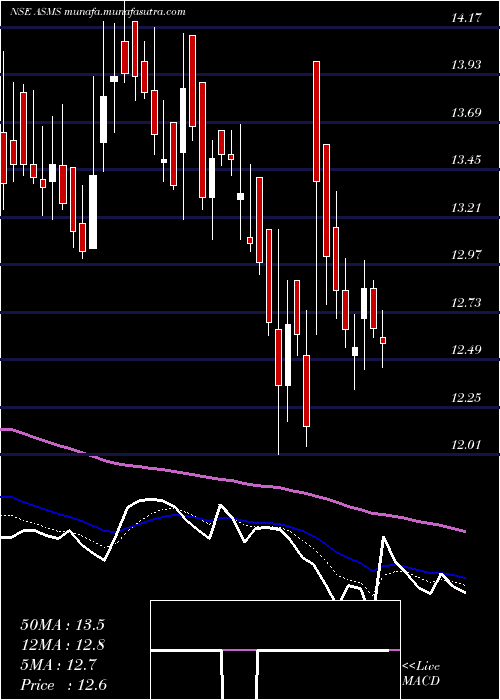Click the 14.17 price axis label
Image resolution: width=500 pixels, height=700 pixels.
pyautogui.click(x=467, y=18)
